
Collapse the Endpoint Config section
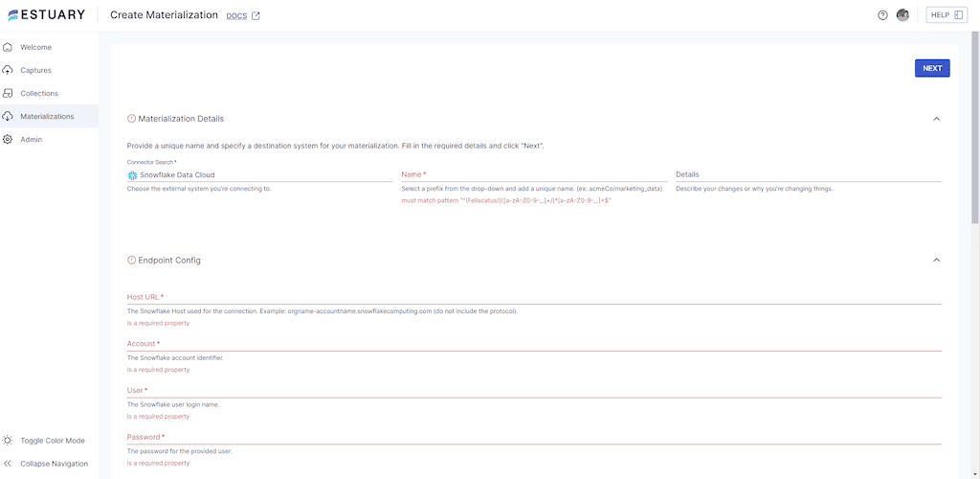936,261
